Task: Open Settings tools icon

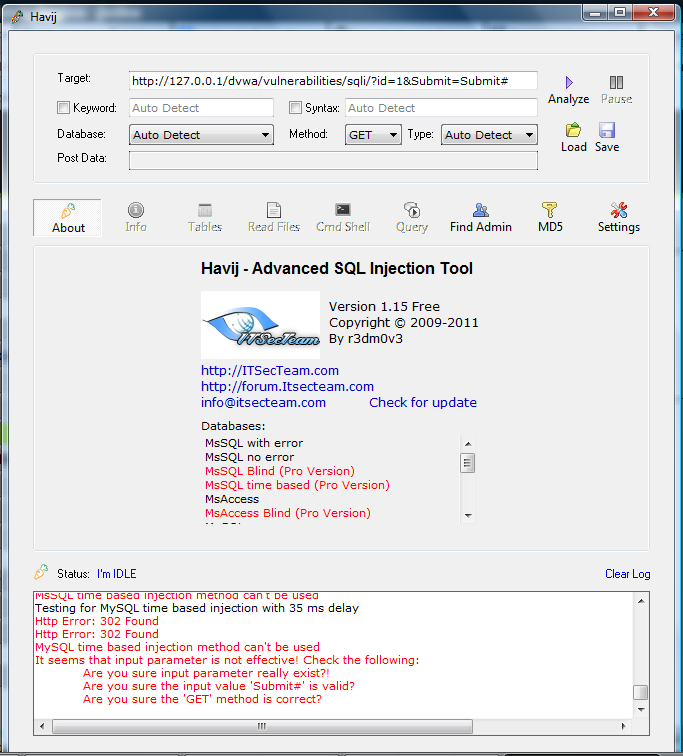Action: (x=619, y=210)
